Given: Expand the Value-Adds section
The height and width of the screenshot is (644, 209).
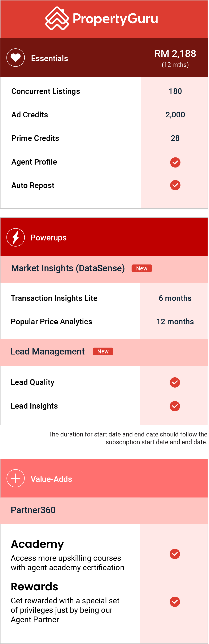Looking at the screenshot, I should [104, 479].
